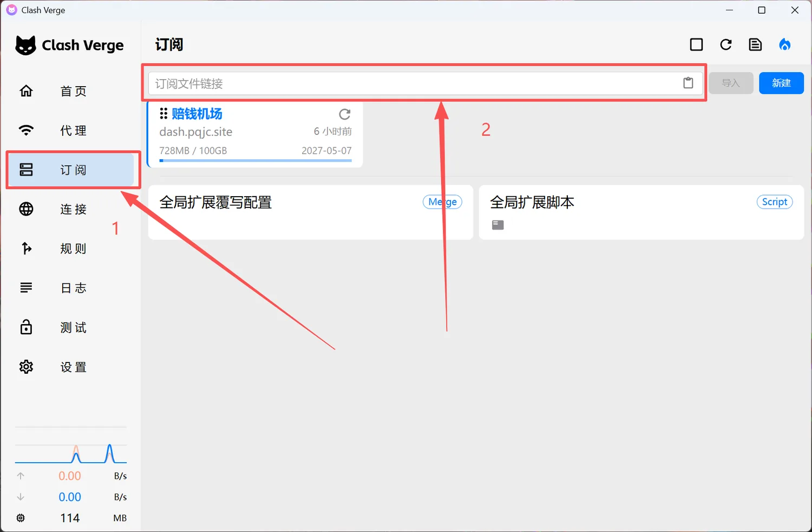The width and height of the screenshot is (812, 532).
Task: Click the 导入 import button
Action: click(731, 83)
